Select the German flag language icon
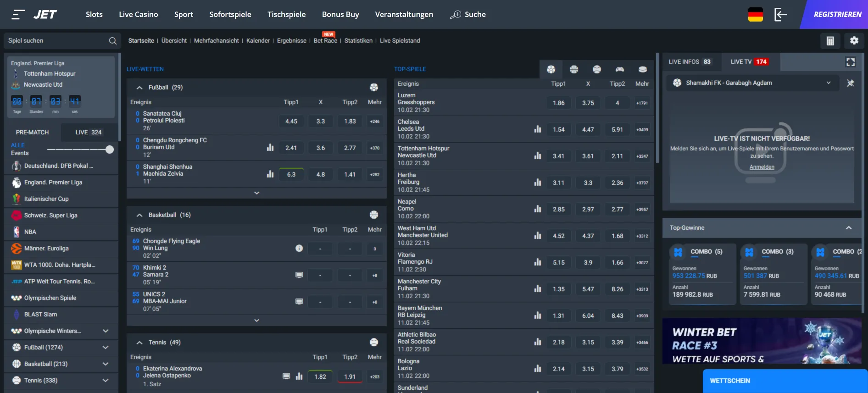 (x=755, y=15)
